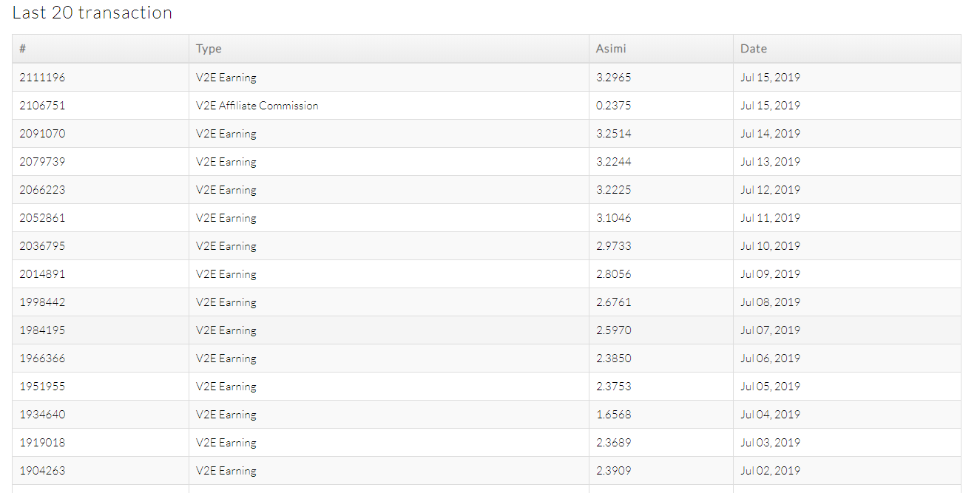Select transaction row 2052861
This screenshot has height=493, width=980.
click(42, 218)
